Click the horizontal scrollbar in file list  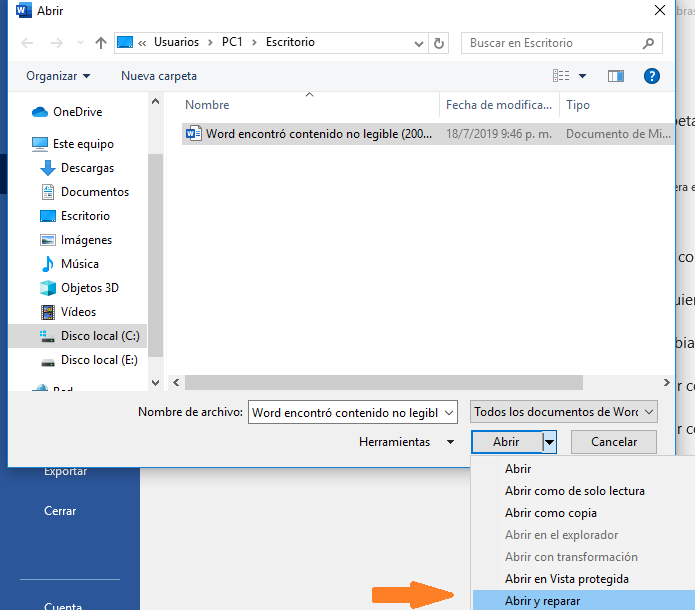click(383, 383)
